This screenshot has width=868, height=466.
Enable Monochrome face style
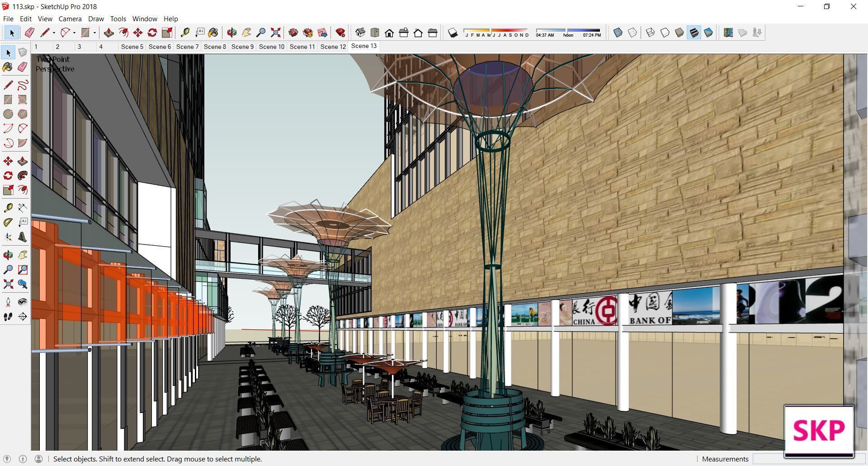click(x=708, y=33)
